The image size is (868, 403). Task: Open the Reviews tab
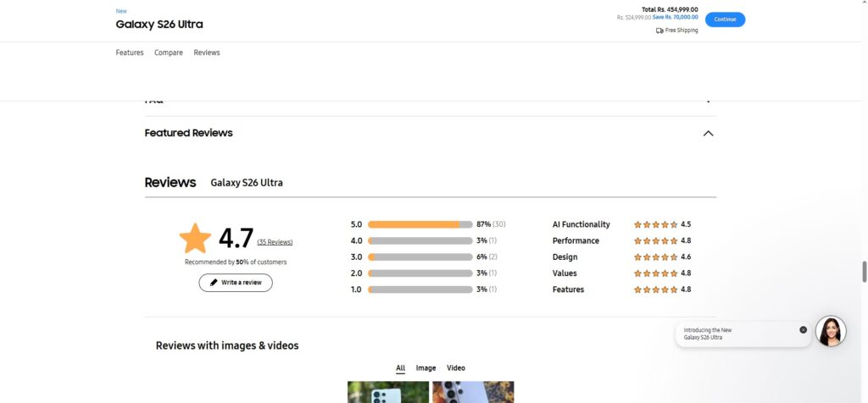pos(207,52)
